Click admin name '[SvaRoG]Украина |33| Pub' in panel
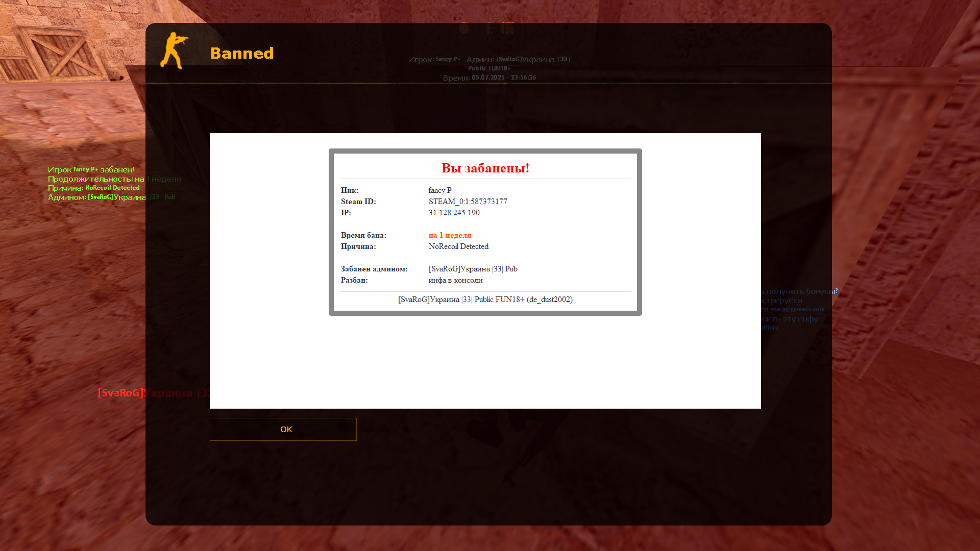Viewport: 980px width, 551px height. [473, 269]
